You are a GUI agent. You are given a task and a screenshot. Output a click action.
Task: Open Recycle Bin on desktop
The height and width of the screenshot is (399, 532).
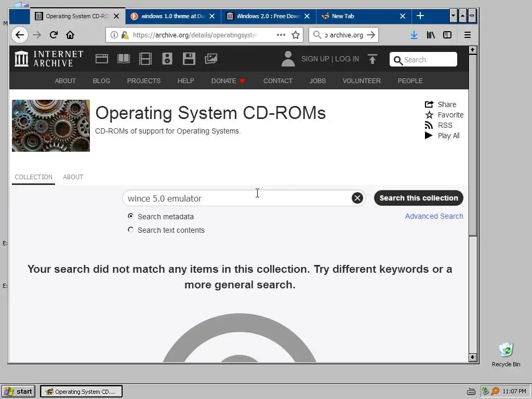(506, 355)
